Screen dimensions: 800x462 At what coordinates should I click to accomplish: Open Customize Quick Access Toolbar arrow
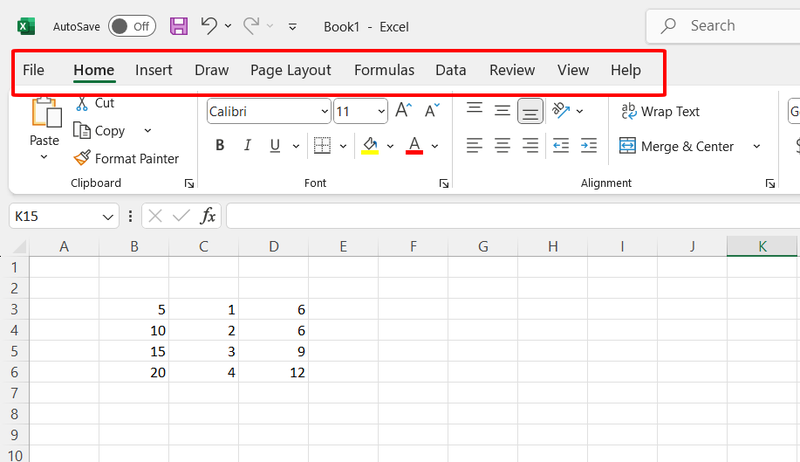pyautogui.click(x=292, y=27)
